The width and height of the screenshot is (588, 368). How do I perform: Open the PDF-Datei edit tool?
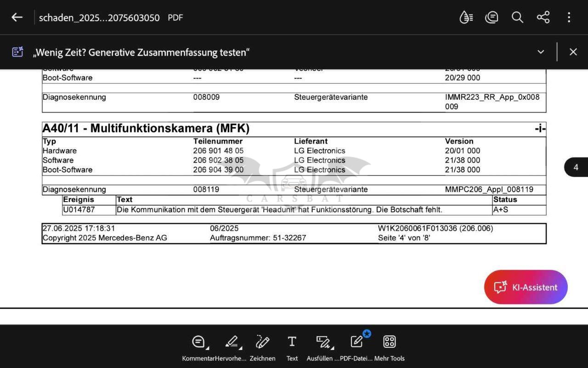click(356, 347)
